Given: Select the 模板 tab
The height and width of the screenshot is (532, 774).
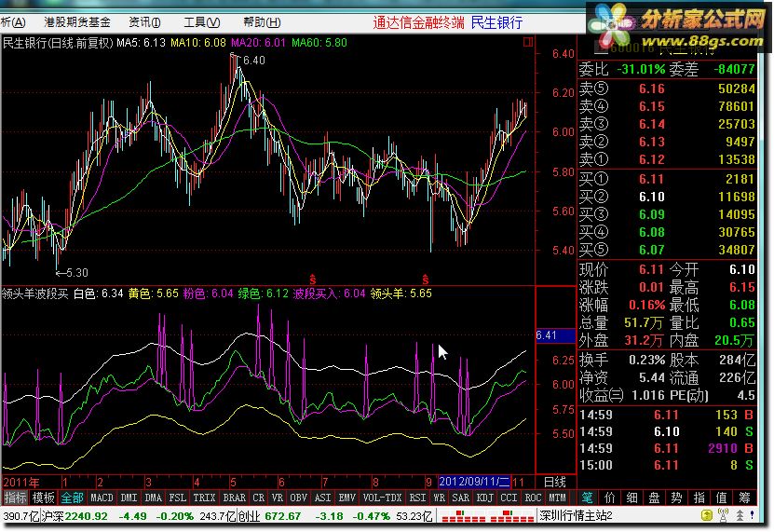Looking at the screenshot, I should [x=44, y=498].
